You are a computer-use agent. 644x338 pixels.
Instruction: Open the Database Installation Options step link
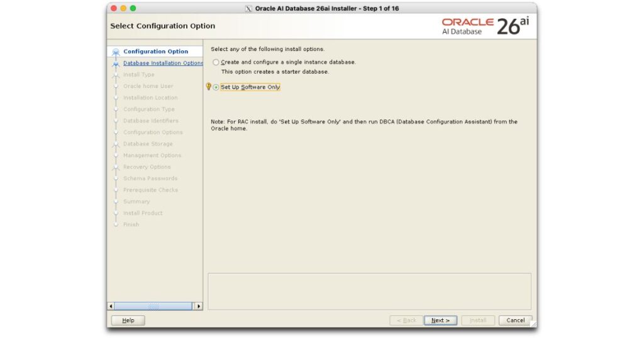pos(163,63)
